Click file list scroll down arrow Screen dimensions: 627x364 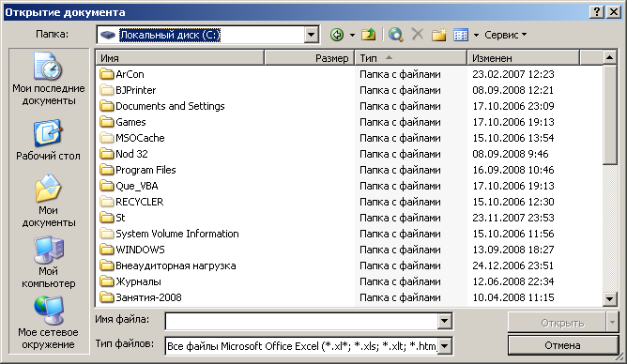point(609,298)
